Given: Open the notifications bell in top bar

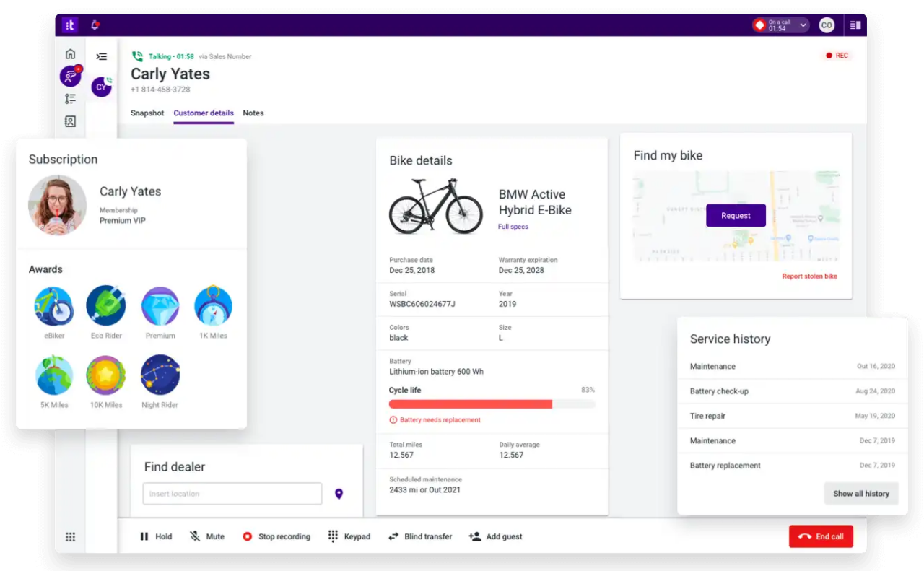Looking at the screenshot, I should 95,25.
